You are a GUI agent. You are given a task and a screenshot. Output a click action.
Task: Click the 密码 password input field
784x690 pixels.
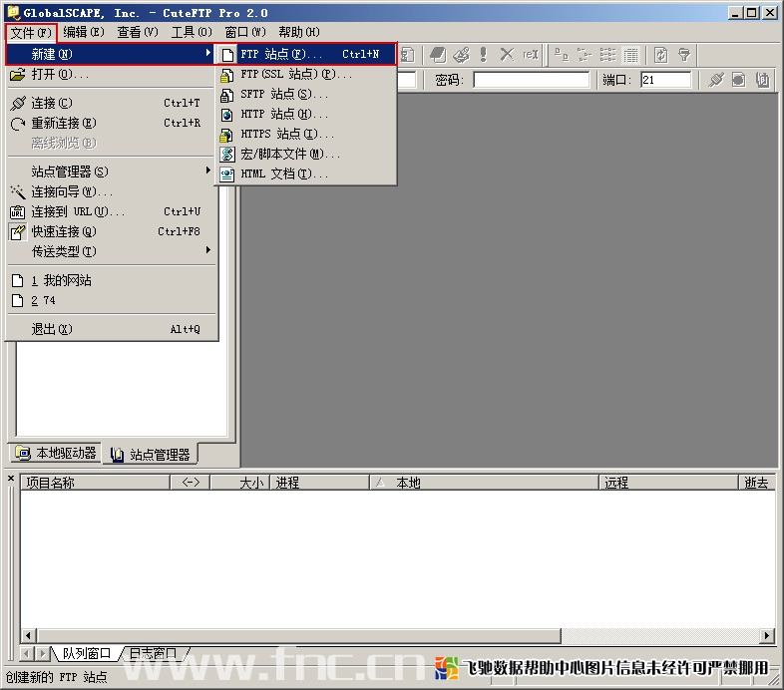point(531,80)
